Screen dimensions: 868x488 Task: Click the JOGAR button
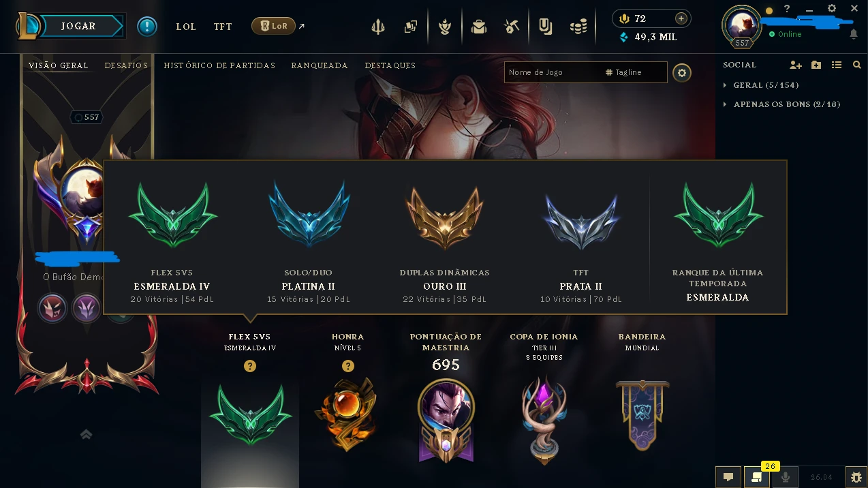click(79, 26)
